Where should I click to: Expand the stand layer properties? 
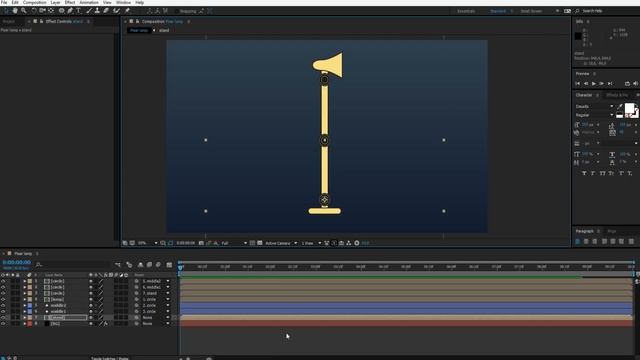[x=24, y=318]
